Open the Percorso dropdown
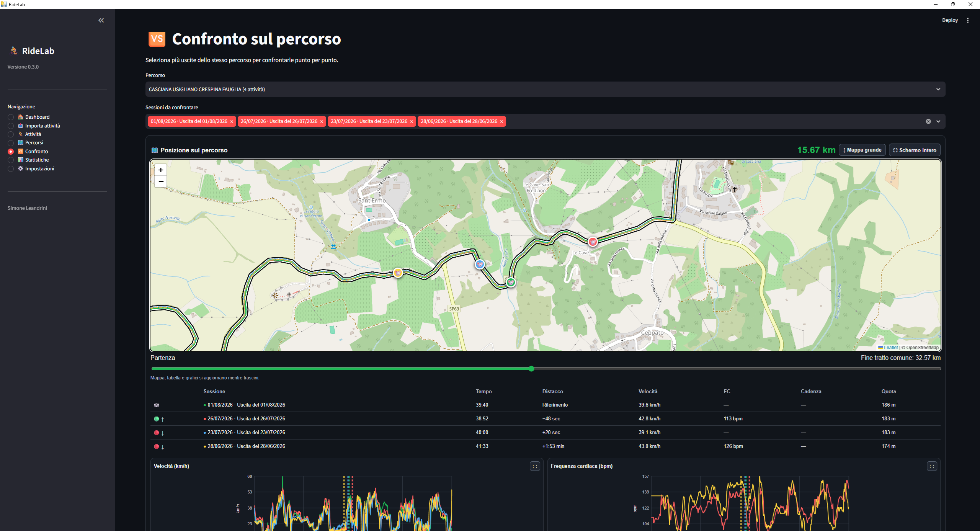 (x=545, y=89)
